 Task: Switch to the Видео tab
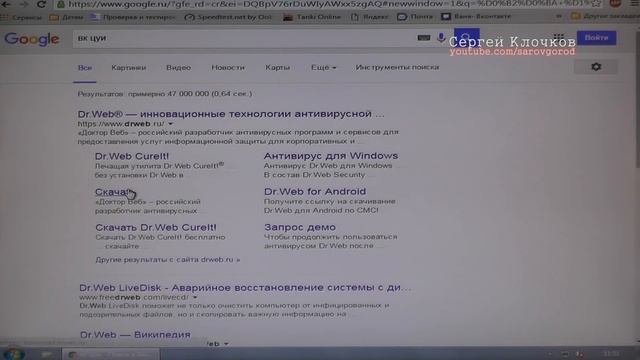click(x=178, y=67)
